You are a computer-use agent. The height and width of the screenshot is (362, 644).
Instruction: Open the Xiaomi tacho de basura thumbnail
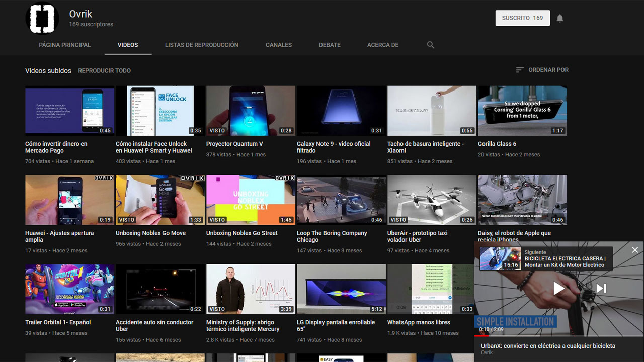tap(432, 111)
